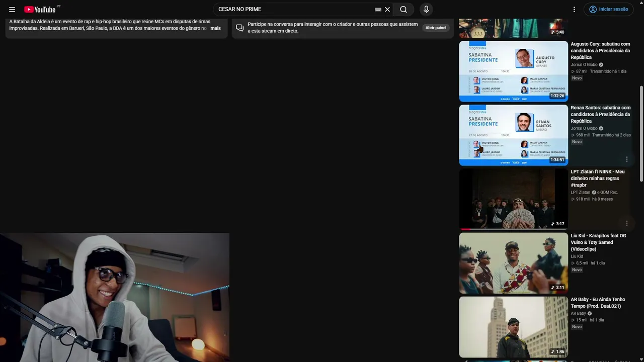This screenshot has width=644, height=362.
Task: Click the "Transmitido há 1 dia" text
Action: 608,71
